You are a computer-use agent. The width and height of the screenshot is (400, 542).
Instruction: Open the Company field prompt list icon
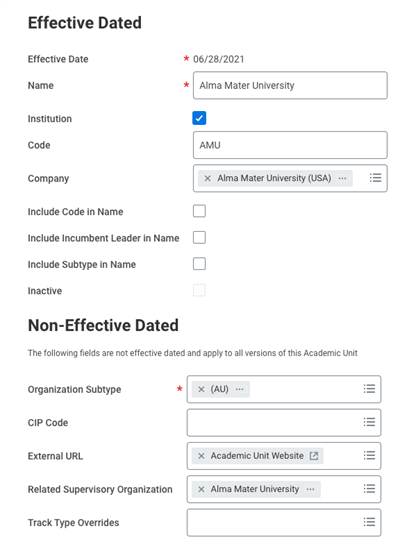375,178
